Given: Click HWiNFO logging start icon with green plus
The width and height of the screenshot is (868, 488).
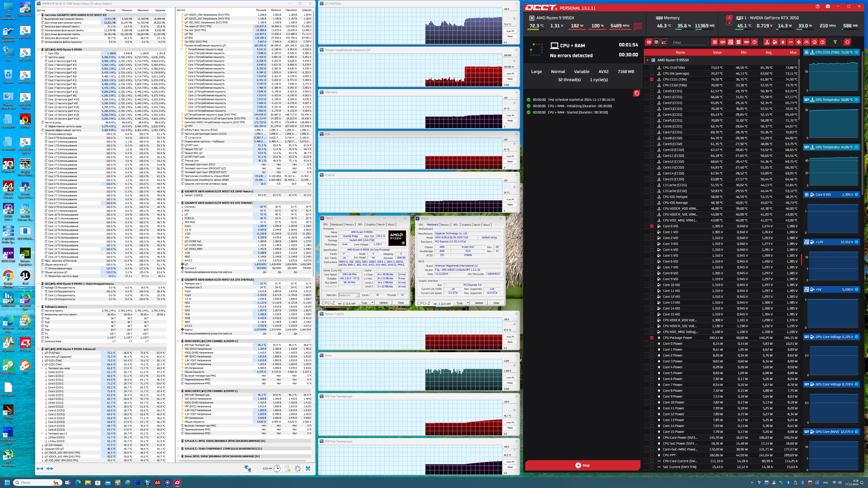Looking at the screenshot, I should (x=287, y=468).
